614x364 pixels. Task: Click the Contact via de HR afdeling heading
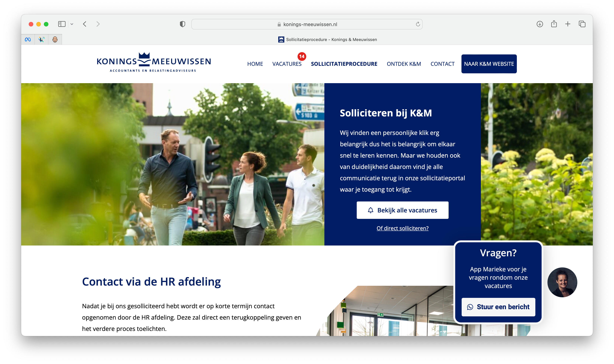click(x=151, y=282)
